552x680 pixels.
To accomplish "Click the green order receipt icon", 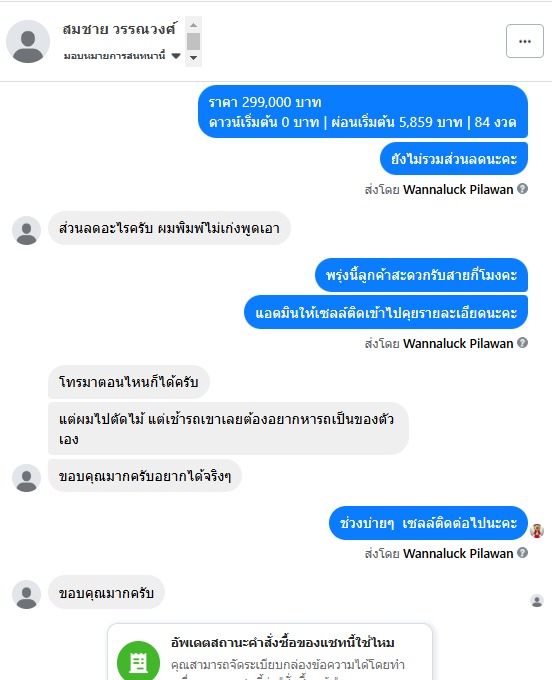I will [138, 662].
